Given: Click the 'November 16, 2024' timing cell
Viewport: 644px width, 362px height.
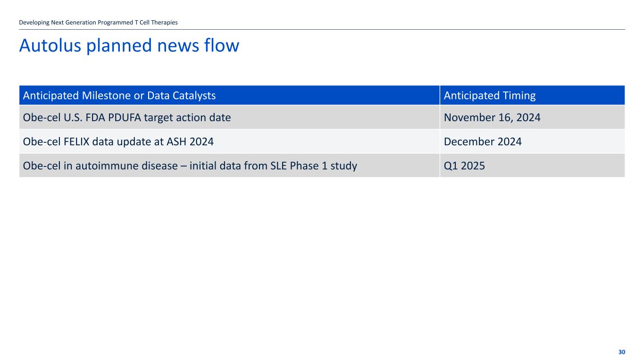Looking at the screenshot, I should [492, 117].
